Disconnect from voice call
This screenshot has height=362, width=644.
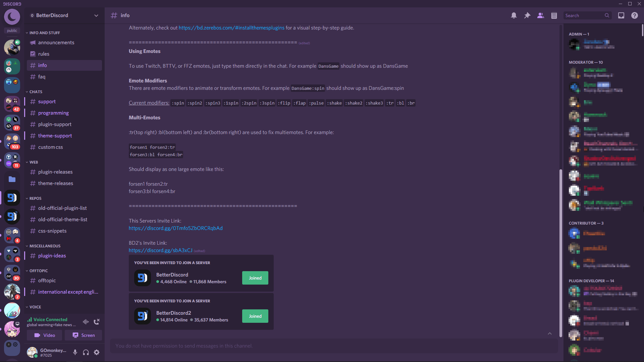coord(97,322)
